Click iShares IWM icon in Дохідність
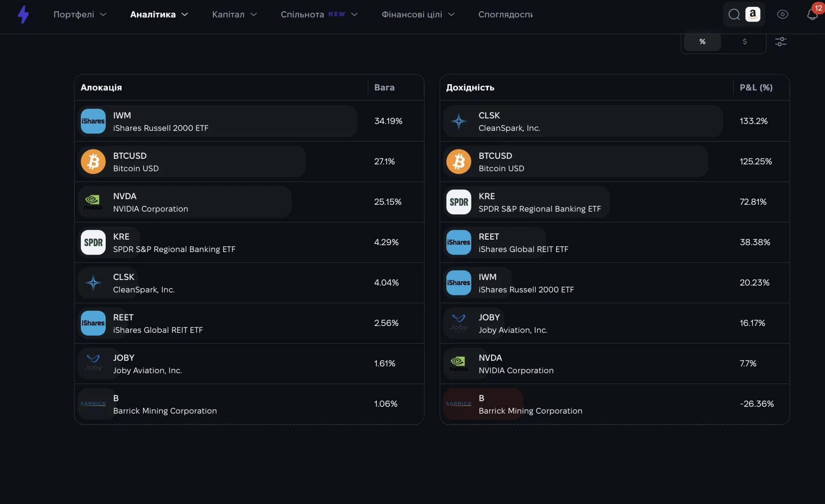The image size is (825, 504). [459, 282]
